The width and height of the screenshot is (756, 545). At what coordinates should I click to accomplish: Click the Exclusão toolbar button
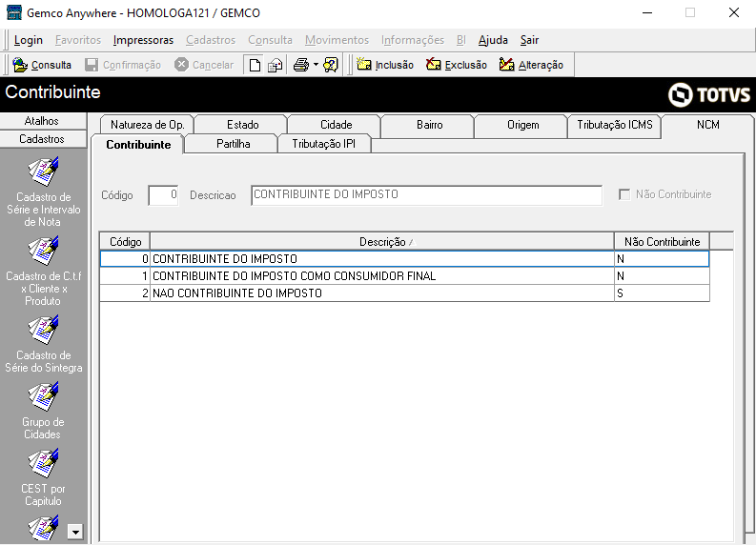456,65
